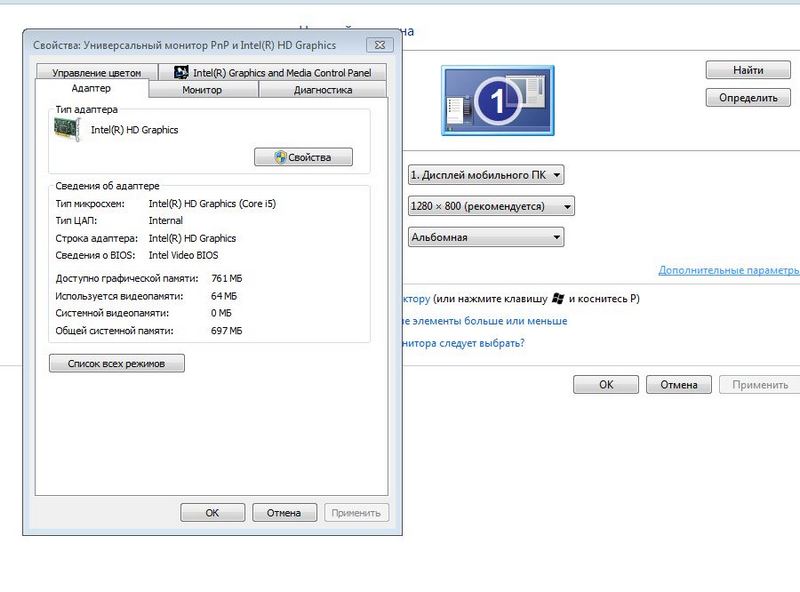The image size is (800, 592).
Task: Go to the Диагностика tab
Action: pos(322,90)
